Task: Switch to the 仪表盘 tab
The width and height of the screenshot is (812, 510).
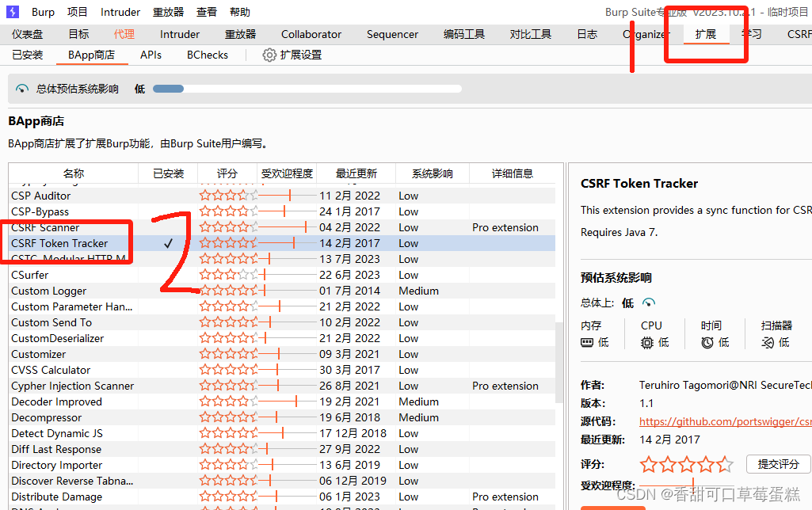Action: point(28,33)
